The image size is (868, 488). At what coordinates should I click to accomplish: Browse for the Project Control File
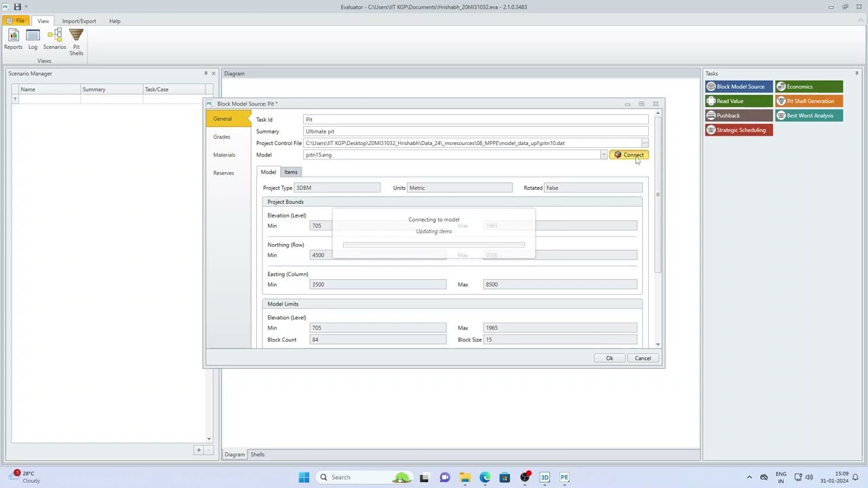coord(645,143)
